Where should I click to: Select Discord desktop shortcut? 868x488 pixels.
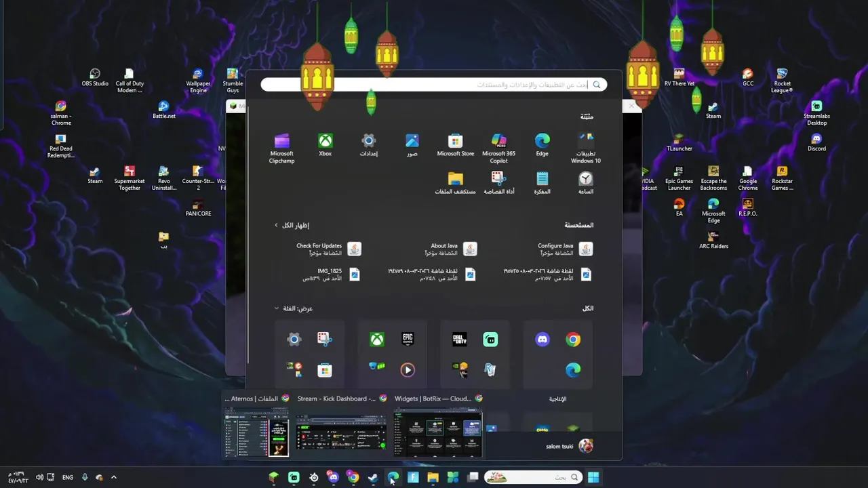point(816,142)
